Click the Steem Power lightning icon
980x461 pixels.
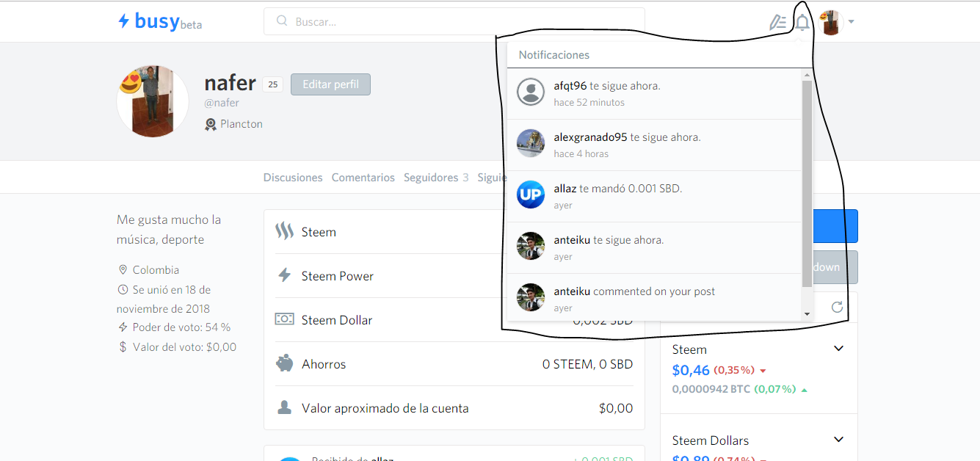(x=284, y=276)
